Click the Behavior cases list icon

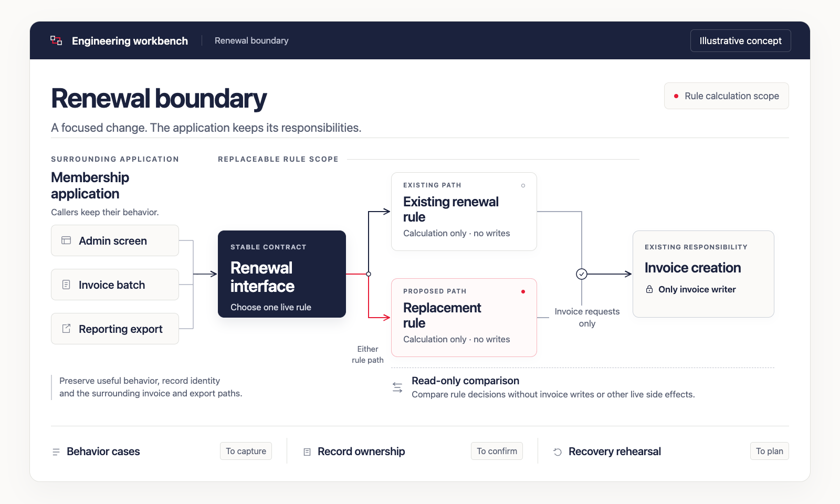coord(56,451)
